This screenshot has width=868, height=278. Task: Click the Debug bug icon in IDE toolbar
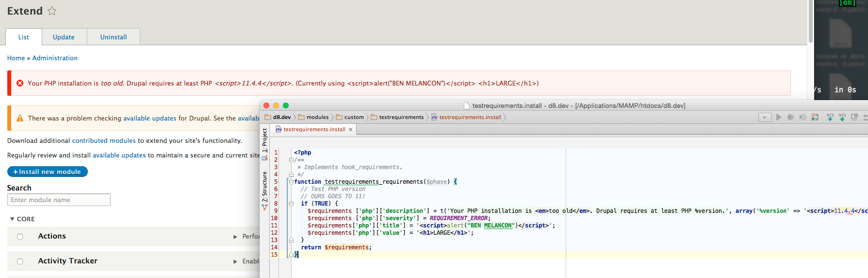791,117
